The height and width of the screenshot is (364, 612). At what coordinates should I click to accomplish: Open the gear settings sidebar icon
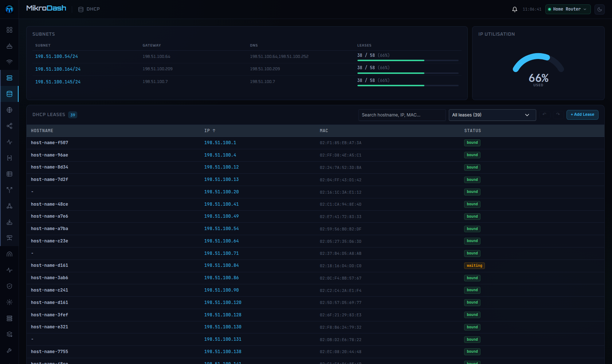pos(9,302)
